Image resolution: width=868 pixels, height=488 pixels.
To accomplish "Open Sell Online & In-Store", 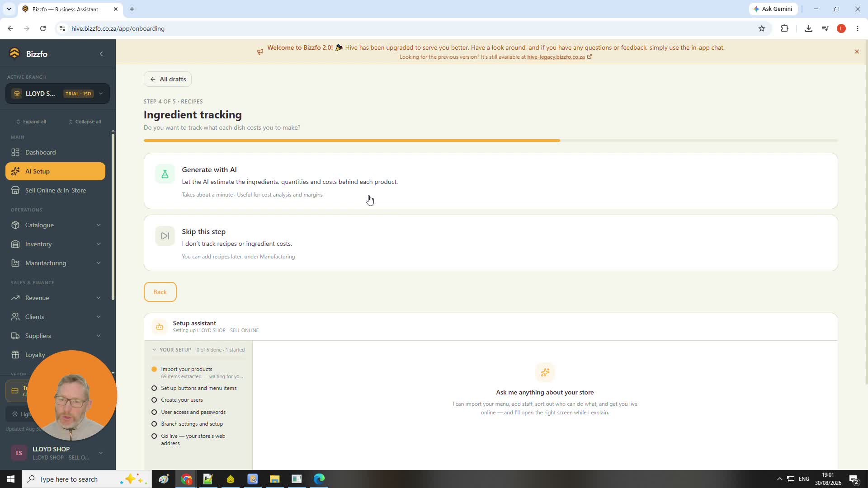I will tap(55, 190).
